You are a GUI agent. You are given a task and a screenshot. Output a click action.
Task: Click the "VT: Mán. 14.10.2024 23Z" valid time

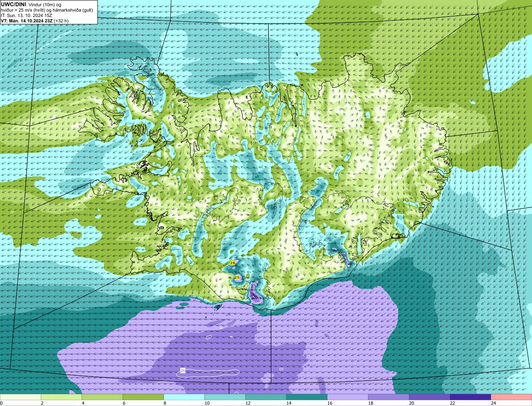pyautogui.click(x=27, y=21)
